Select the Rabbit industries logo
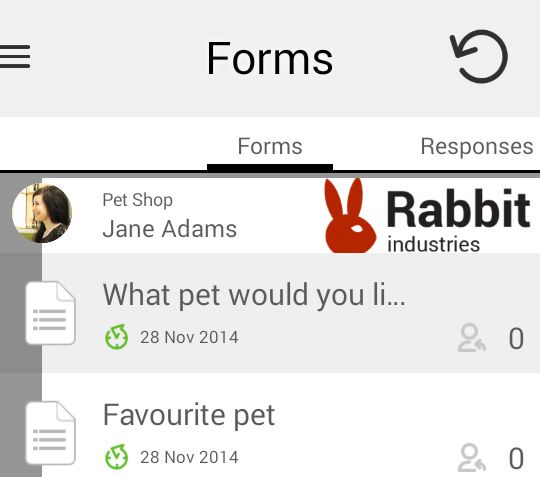 427,216
